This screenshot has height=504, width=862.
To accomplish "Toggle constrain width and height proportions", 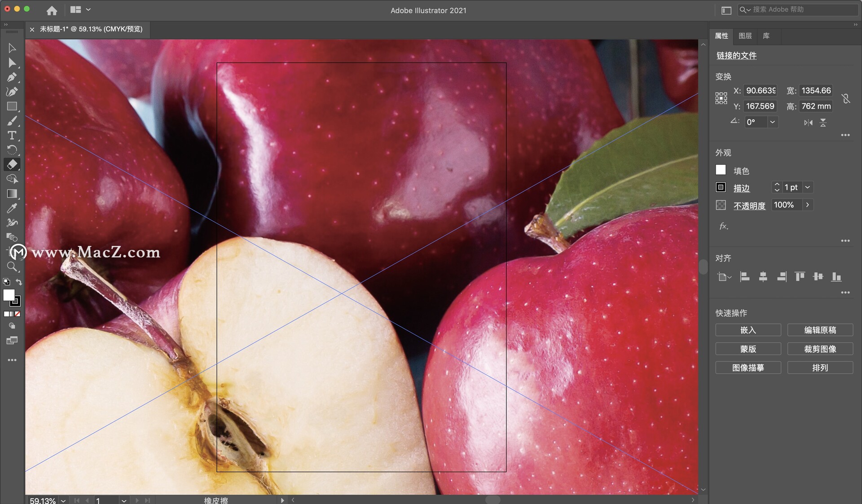I will pyautogui.click(x=846, y=98).
